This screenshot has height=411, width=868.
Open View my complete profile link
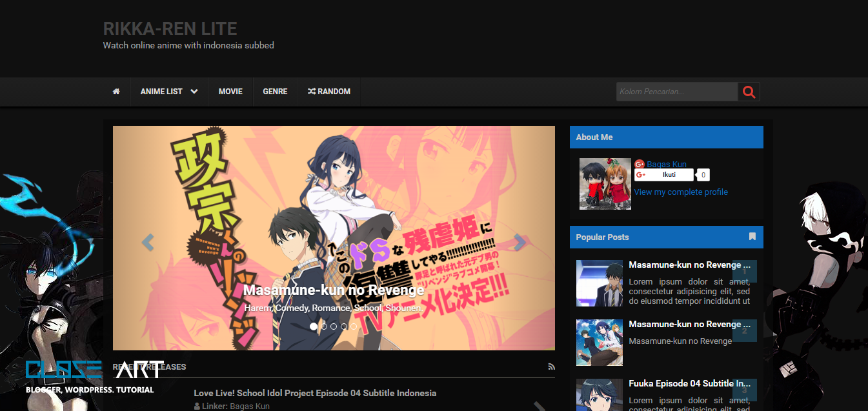click(681, 192)
